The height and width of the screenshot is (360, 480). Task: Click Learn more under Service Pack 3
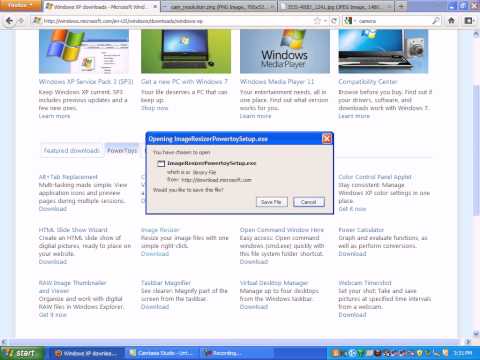tap(54, 116)
